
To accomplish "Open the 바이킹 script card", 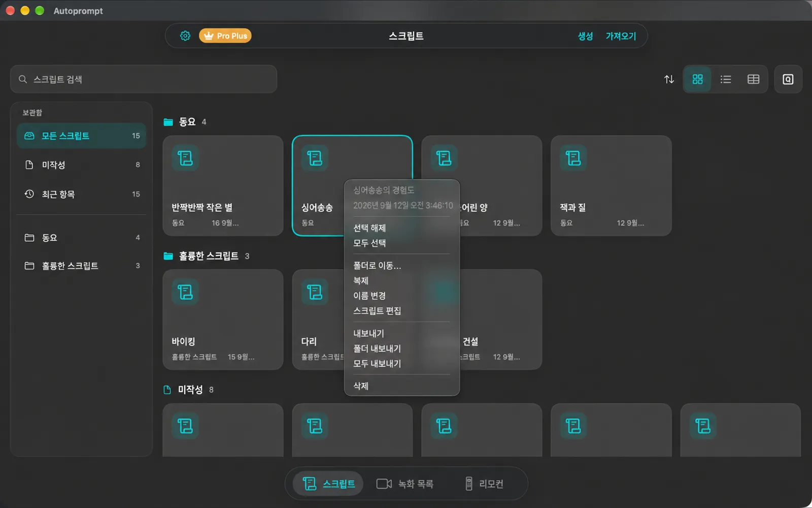I will (x=223, y=320).
